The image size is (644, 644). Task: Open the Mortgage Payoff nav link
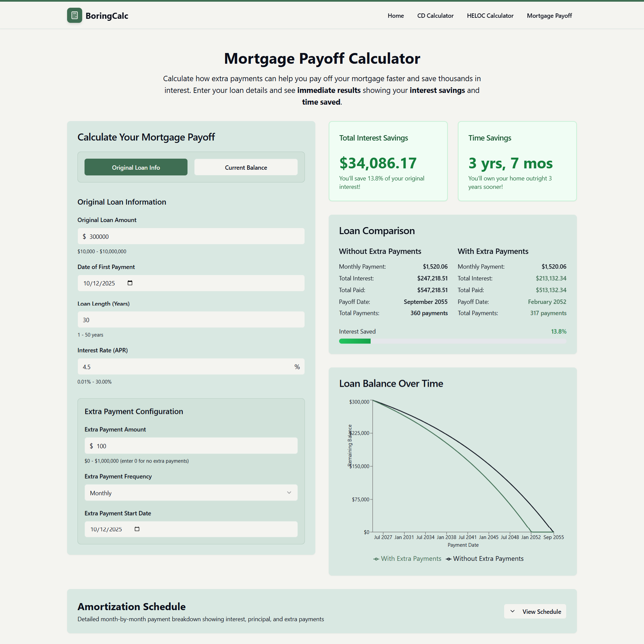[x=549, y=16]
